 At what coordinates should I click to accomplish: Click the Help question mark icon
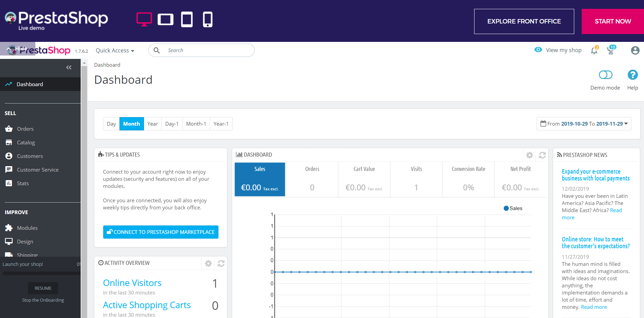click(632, 75)
